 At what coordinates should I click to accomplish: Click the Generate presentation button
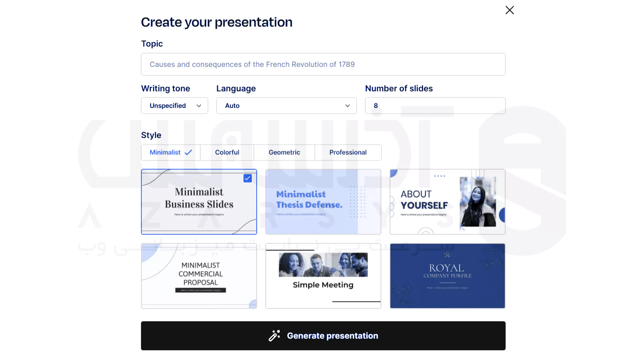323,336
